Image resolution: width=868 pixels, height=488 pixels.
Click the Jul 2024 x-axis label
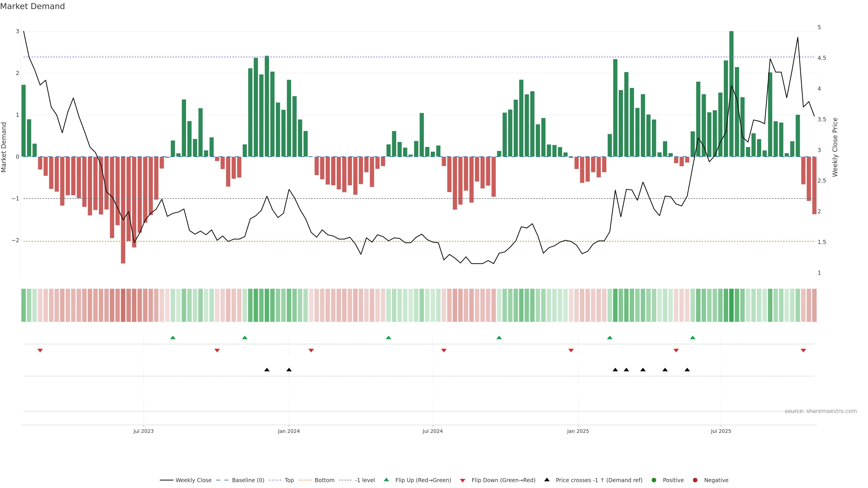(433, 431)
